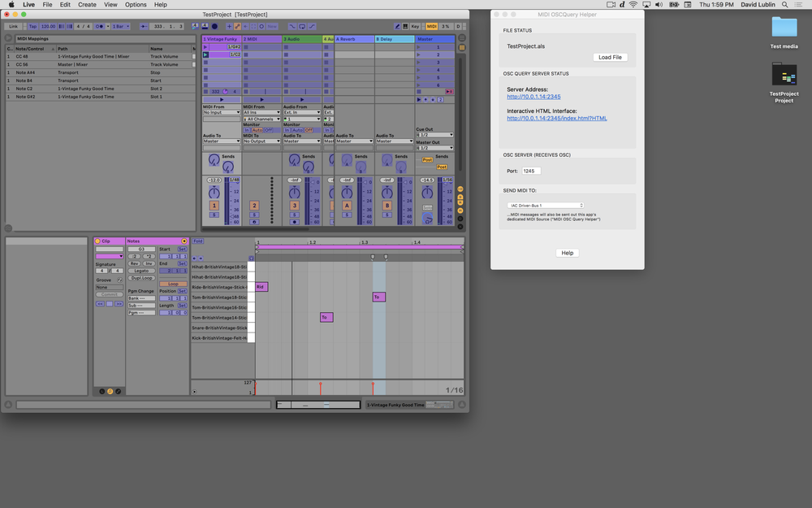The image size is (812, 508).
Task: Click the Master track pan knob
Action: (427, 193)
